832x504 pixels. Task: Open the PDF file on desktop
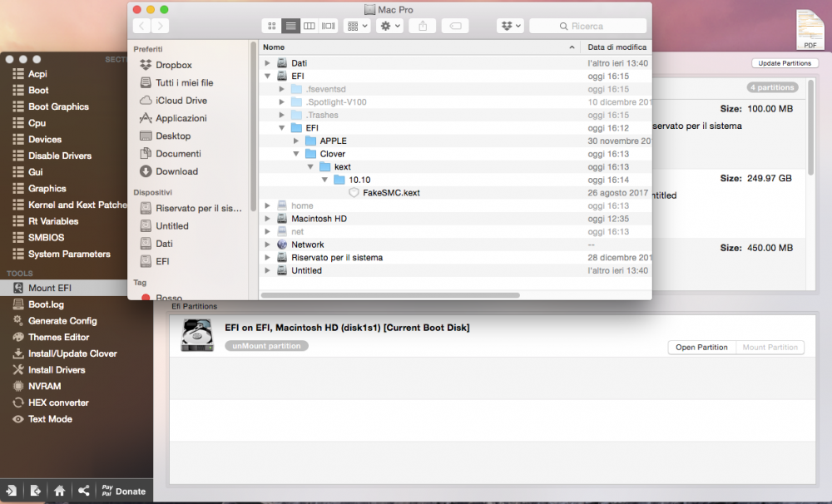(810, 29)
